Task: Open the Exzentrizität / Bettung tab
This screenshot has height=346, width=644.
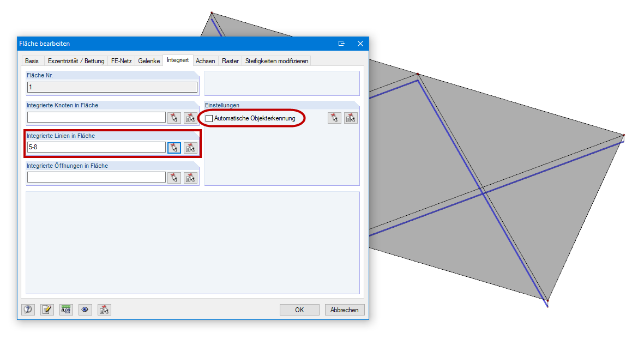Action: tap(76, 60)
